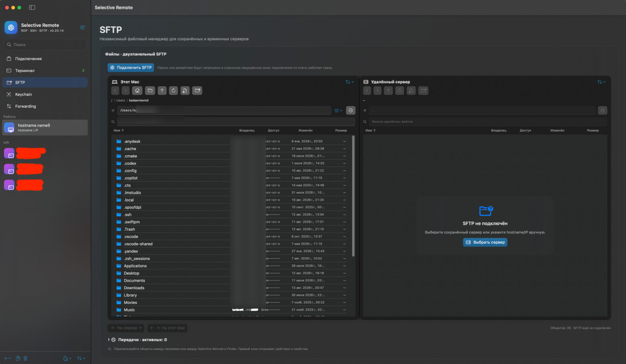Image resolution: width=626 pixels, height=364 pixels.
Task: Select the .vscode-shared folder row
Action: point(231,244)
